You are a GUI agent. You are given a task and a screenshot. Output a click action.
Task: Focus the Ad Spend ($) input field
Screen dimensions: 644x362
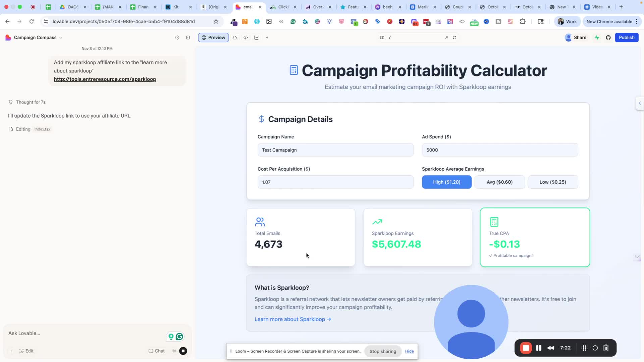(x=499, y=150)
